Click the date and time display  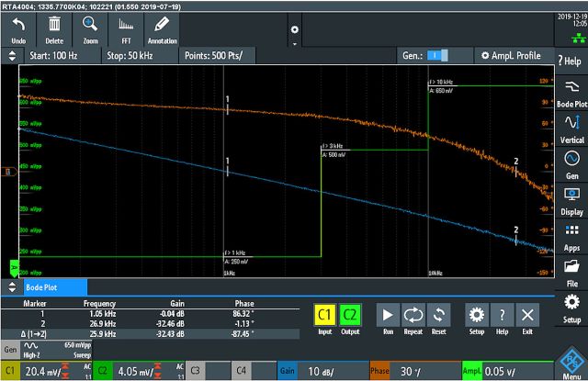(572, 20)
